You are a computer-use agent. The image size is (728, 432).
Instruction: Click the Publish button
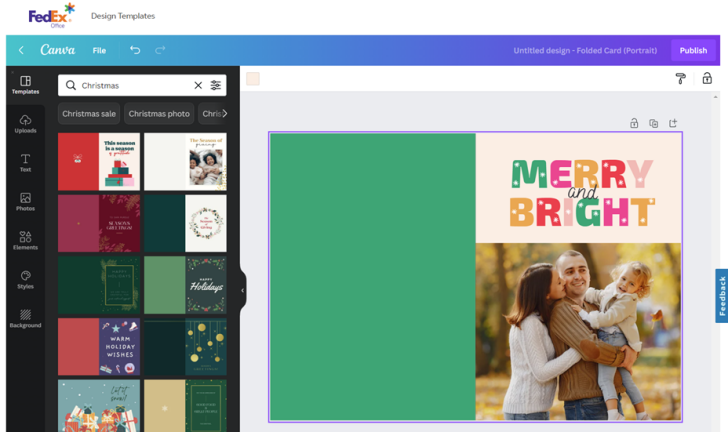coord(693,50)
